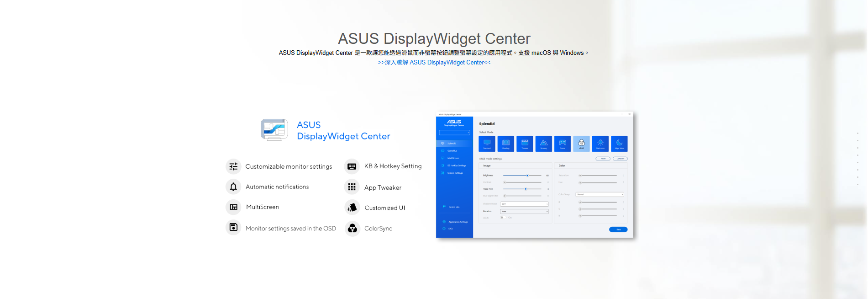Screen dimensions: 868x299
Task: Click the Saturation slider handle
Action: coord(580,176)
